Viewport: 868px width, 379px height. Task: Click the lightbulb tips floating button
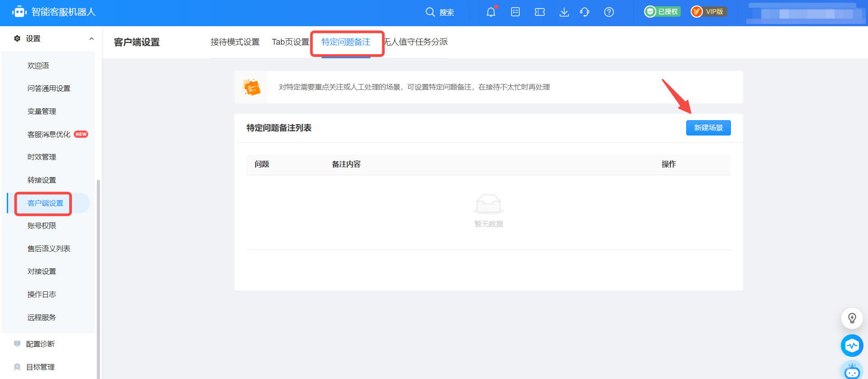[x=852, y=318]
